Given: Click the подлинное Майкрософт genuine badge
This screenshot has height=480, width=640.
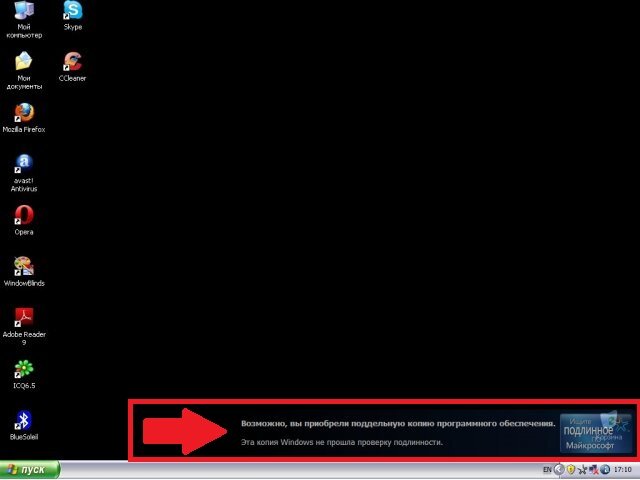Looking at the screenshot, I should coord(596,433).
